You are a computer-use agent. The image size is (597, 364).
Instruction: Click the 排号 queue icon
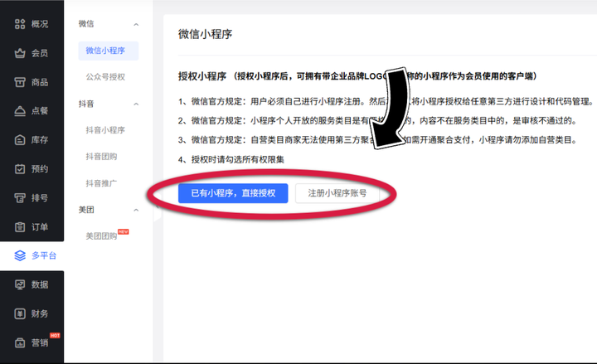pyautogui.click(x=20, y=197)
